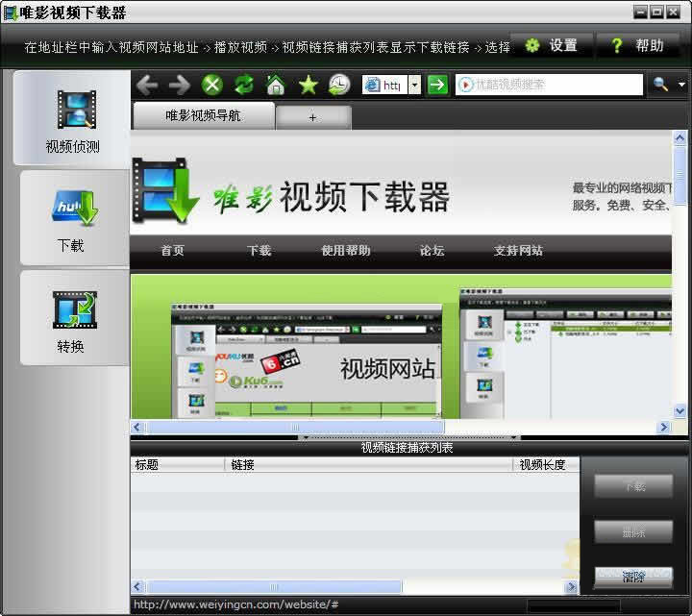Open 设置 settings button
The height and width of the screenshot is (616, 692).
(x=551, y=45)
